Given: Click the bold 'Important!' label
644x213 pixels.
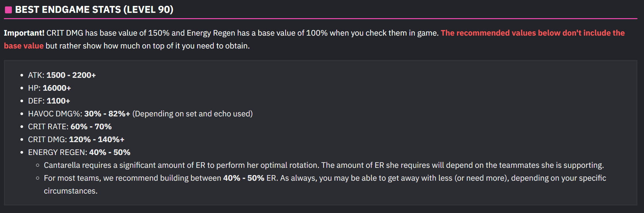Looking at the screenshot, I should (24, 33).
